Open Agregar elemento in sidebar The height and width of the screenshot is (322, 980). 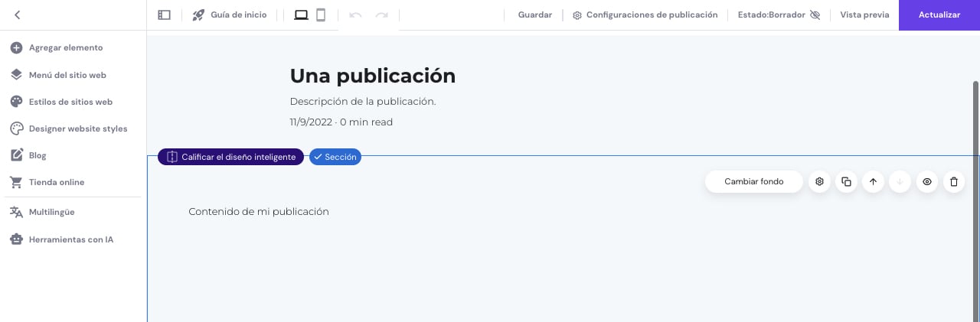pos(65,47)
